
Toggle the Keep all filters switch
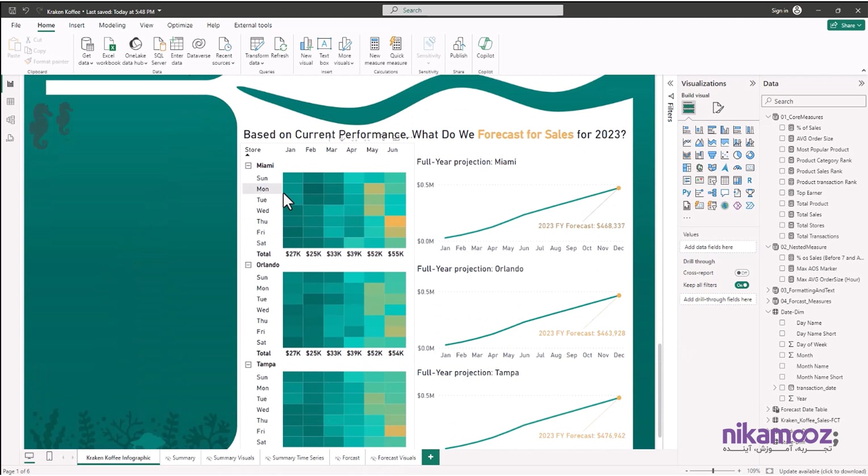coord(741,285)
